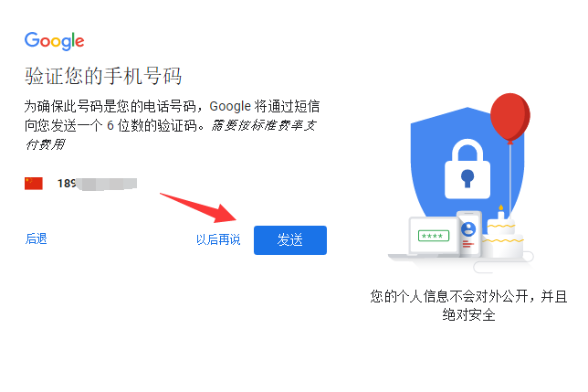Click the laptop with password stars
The height and width of the screenshot is (392, 588).
[x=427, y=238]
